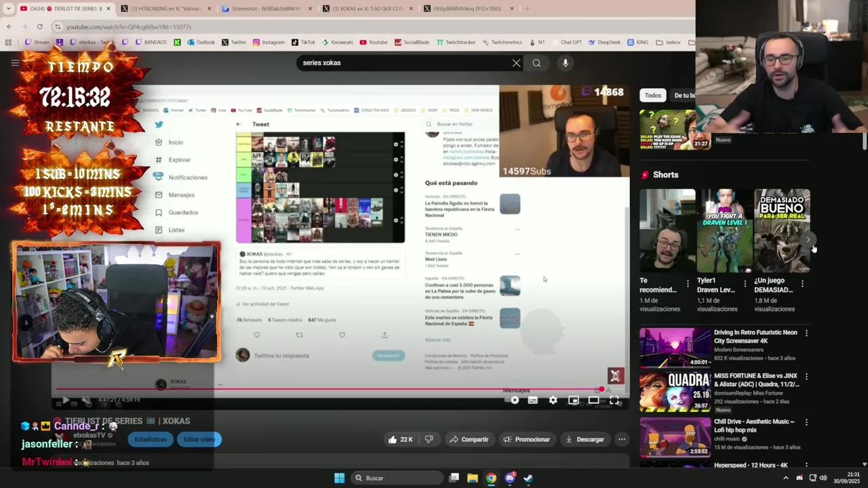Screen dimensions: 868x488
Task: Click the browser address bar URL
Action: [129, 26]
